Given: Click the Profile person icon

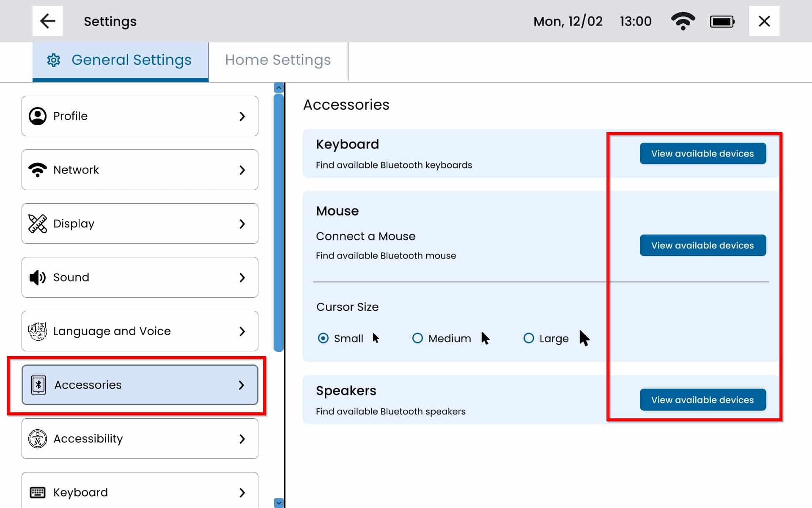Looking at the screenshot, I should [x=38, y=116].
